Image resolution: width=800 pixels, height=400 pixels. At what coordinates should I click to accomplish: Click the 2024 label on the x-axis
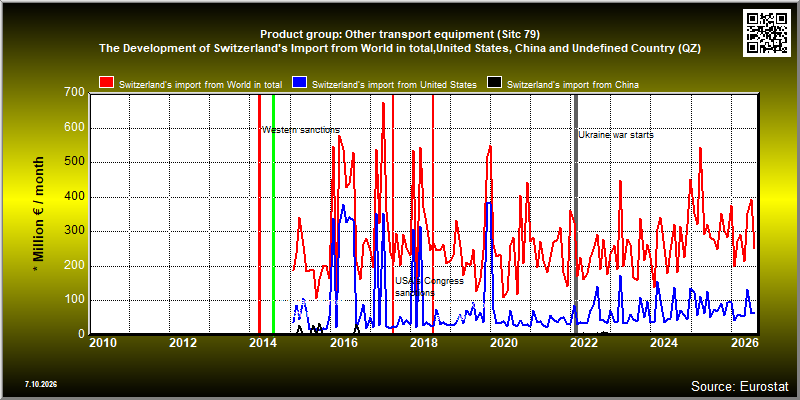664,343
